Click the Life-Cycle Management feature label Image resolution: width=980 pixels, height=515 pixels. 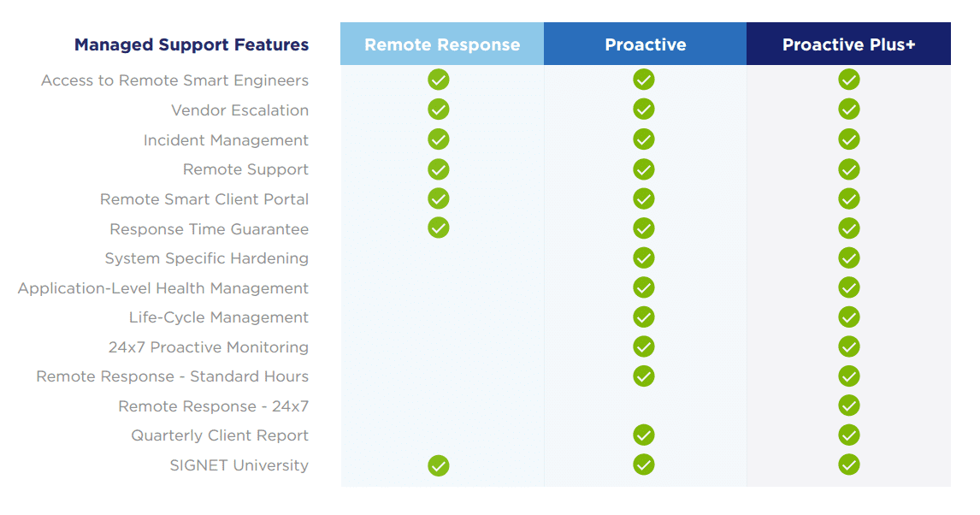[x=219, y=317]
